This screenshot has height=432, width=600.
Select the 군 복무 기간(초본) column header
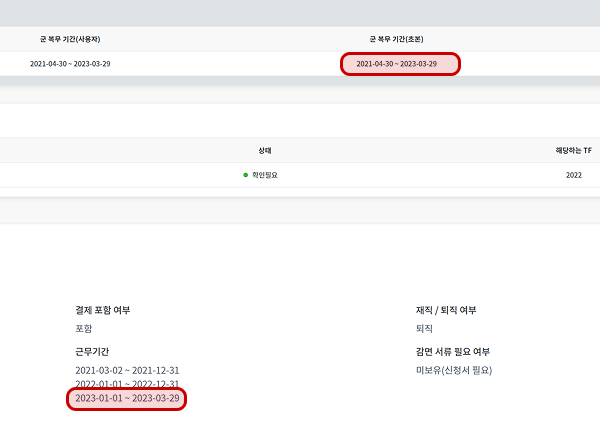396,39
